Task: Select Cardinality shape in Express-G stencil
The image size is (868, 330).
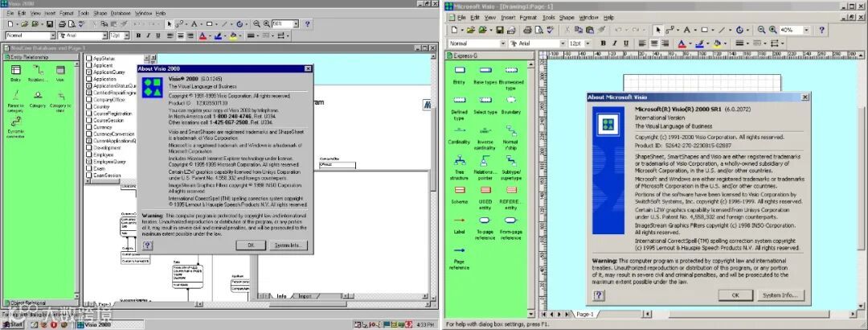Action: pyautogui.click(x=459, y=134)
